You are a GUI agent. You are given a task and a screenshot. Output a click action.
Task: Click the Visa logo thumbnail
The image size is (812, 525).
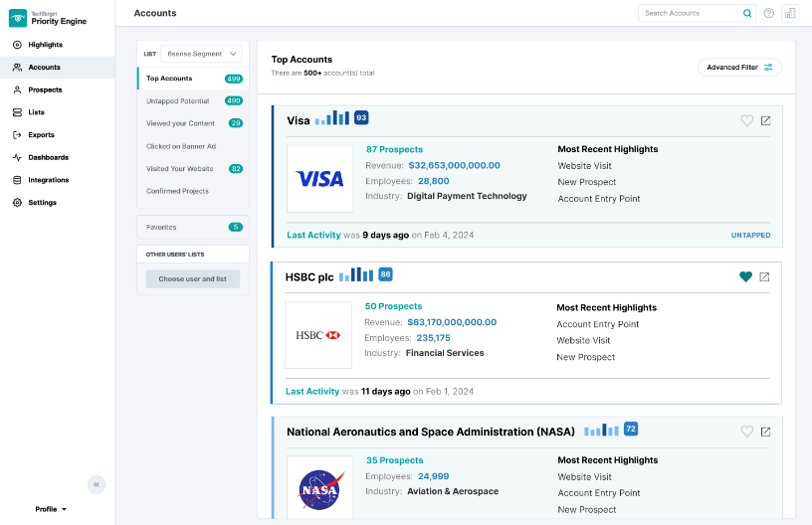coord(320,179)
